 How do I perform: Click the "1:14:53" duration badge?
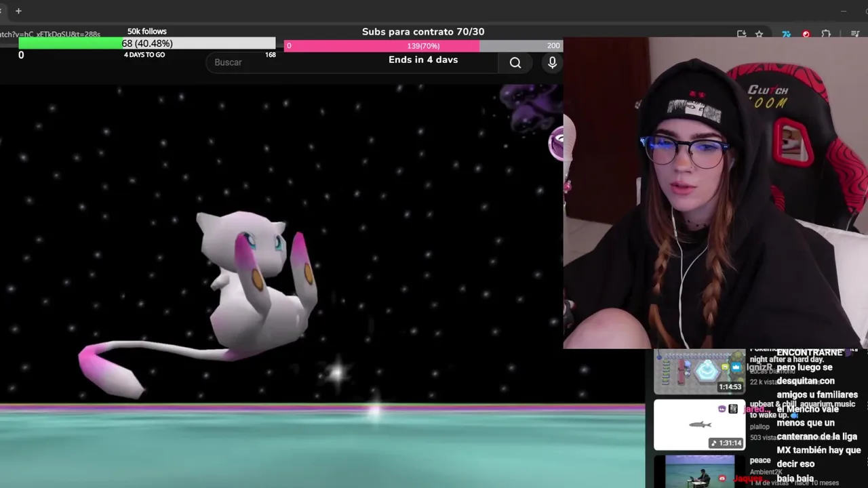(730, 387)
